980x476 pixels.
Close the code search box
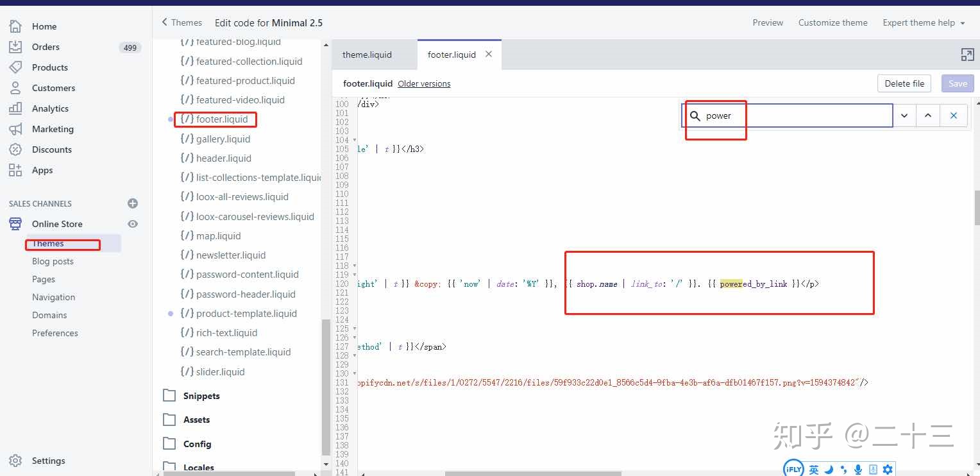tap(954, 116)
